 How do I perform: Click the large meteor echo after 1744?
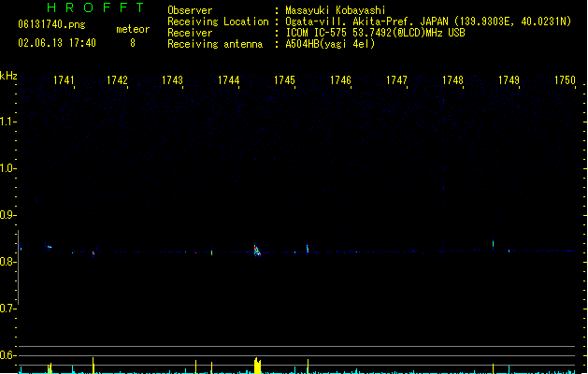click(x=257, y=251)
